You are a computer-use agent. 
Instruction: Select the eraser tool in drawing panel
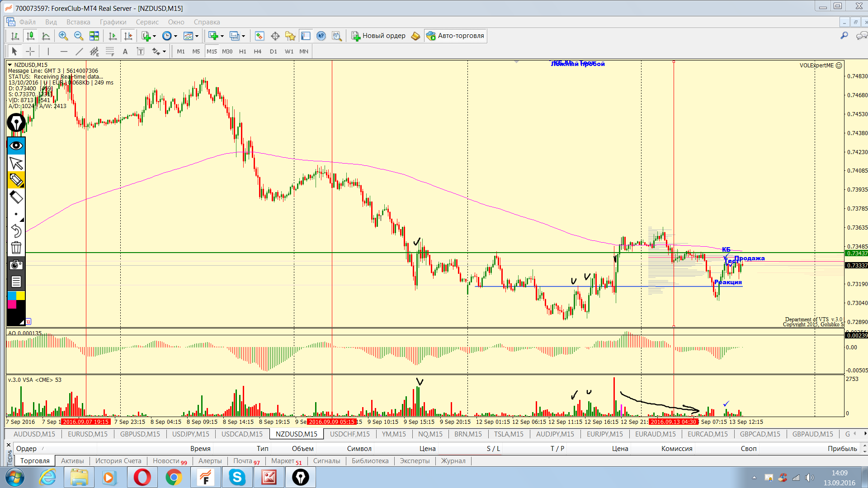click(x=16, y=197)
